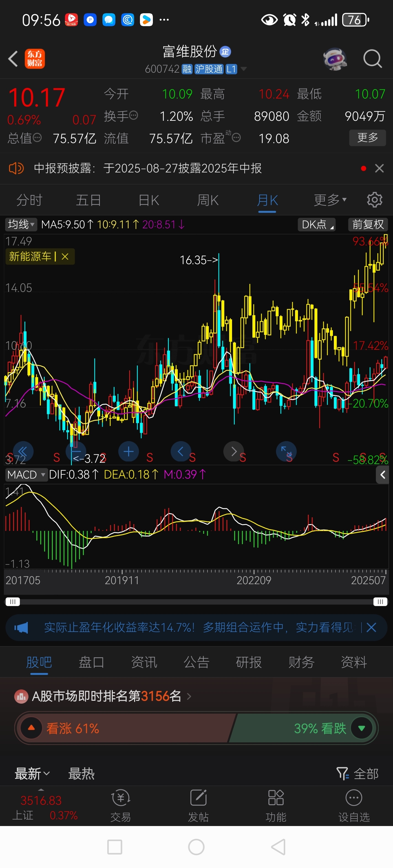Tap the 沪股通 badge
Screen dimensions: 393x868
(x=209, y=69)
